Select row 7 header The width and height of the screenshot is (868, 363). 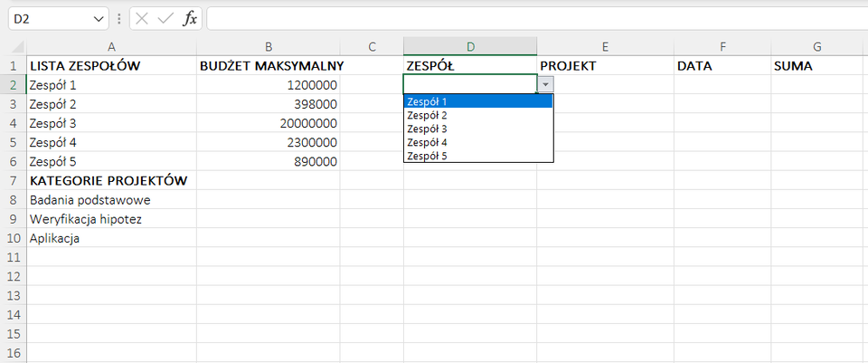[13, 180]
